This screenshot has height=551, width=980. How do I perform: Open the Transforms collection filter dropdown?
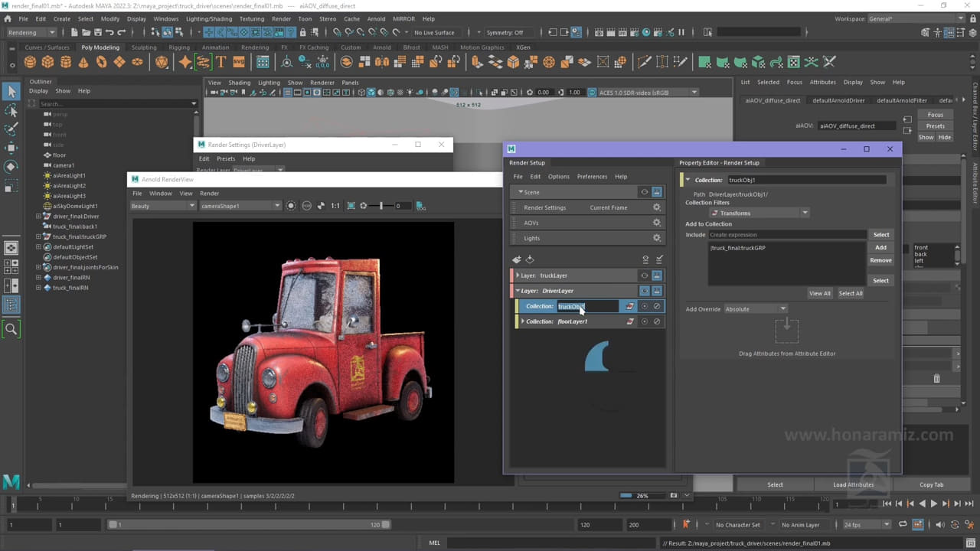759,213
